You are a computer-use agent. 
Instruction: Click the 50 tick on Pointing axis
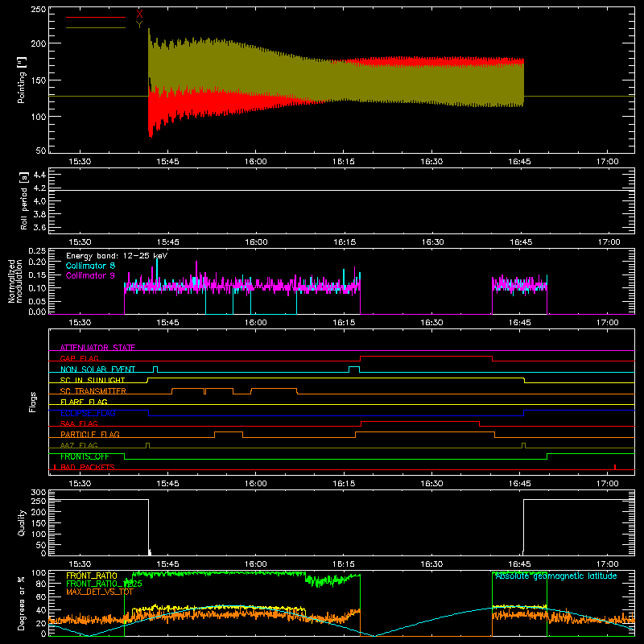(x=41, y=151)
